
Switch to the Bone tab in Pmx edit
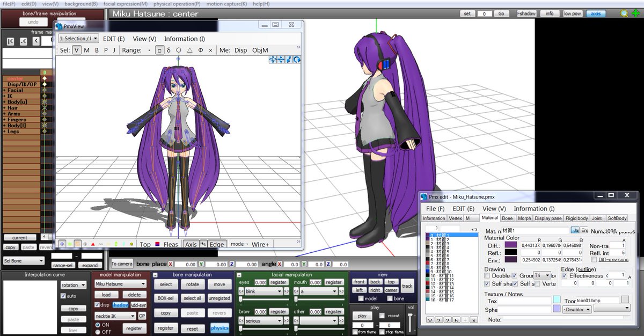click(x=507, y=218)
